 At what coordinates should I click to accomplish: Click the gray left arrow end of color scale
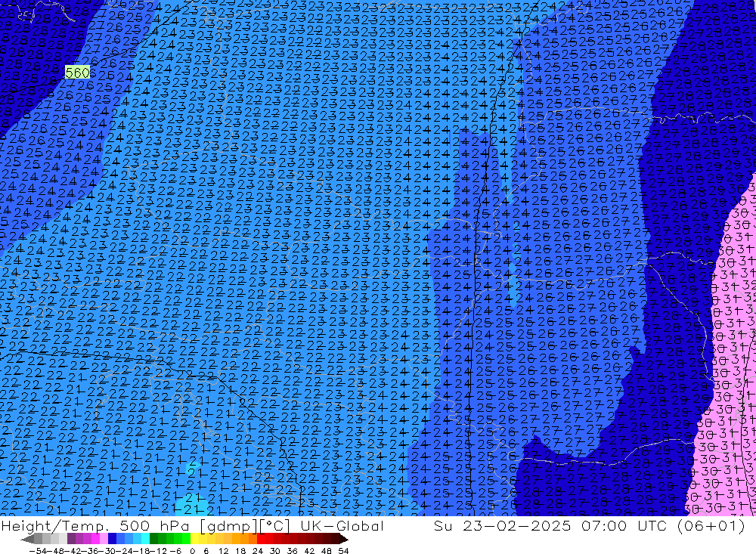[27, 539]
